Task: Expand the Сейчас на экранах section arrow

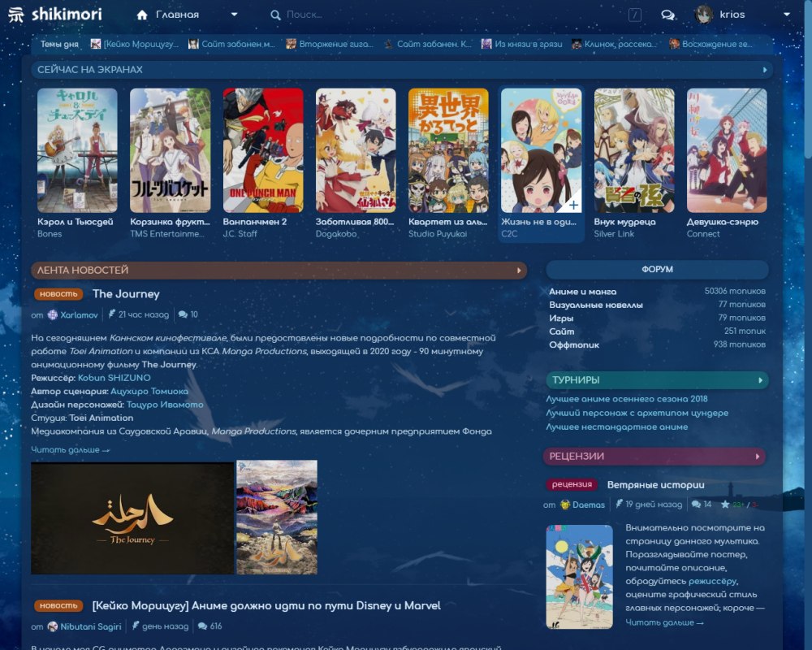Action: point(764,69)
